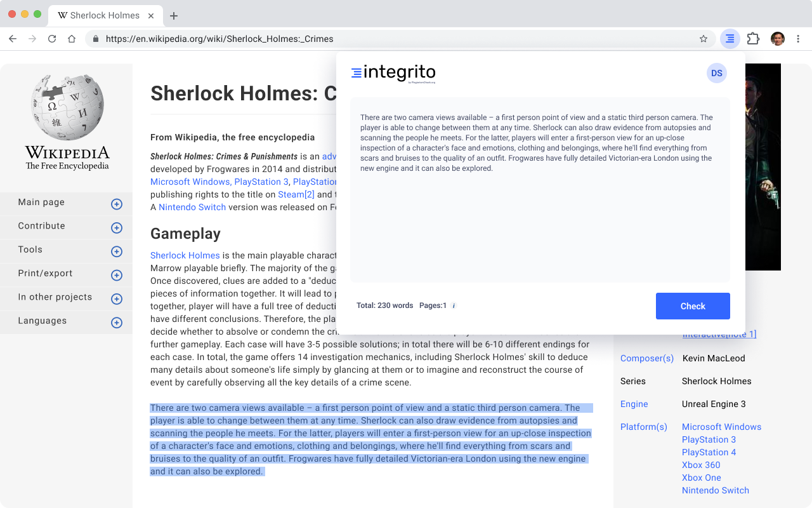Expand the Main page sidebar section
Image resolution: width=812 pixels, height=508 pixels.
117,204
